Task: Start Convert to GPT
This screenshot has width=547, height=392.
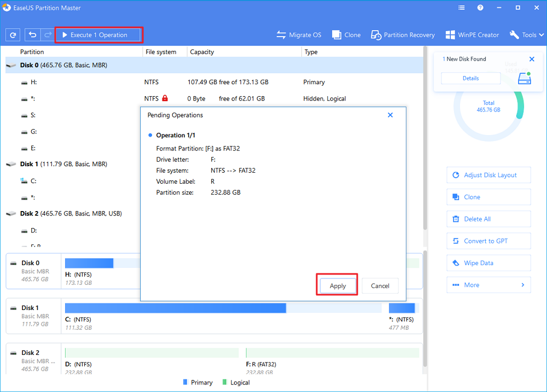Action: [x=488, y=241]
